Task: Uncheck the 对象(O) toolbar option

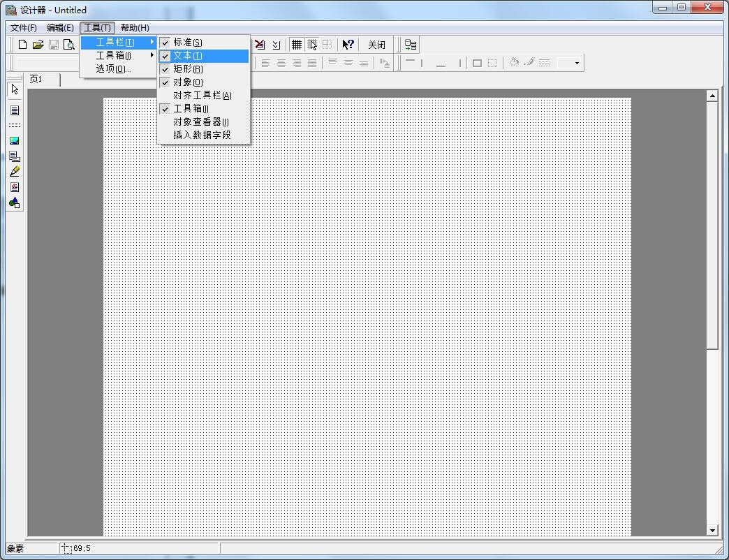Action: pos(204,82)
